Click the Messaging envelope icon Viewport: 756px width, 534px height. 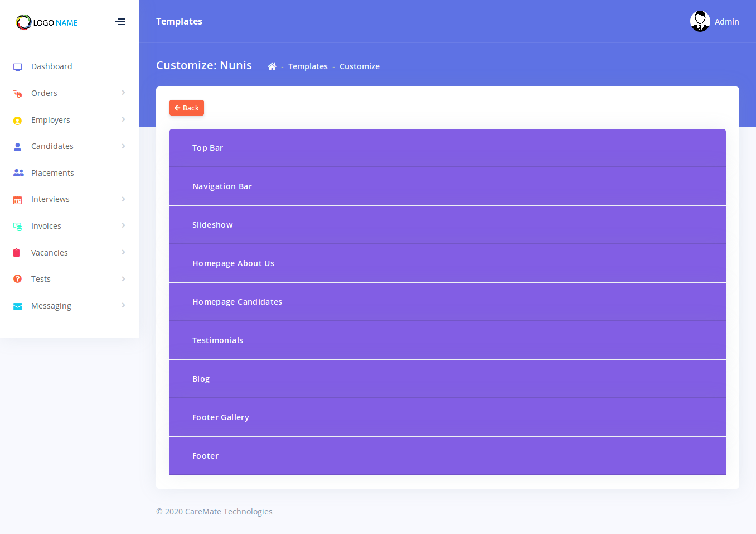click(18, 306)
